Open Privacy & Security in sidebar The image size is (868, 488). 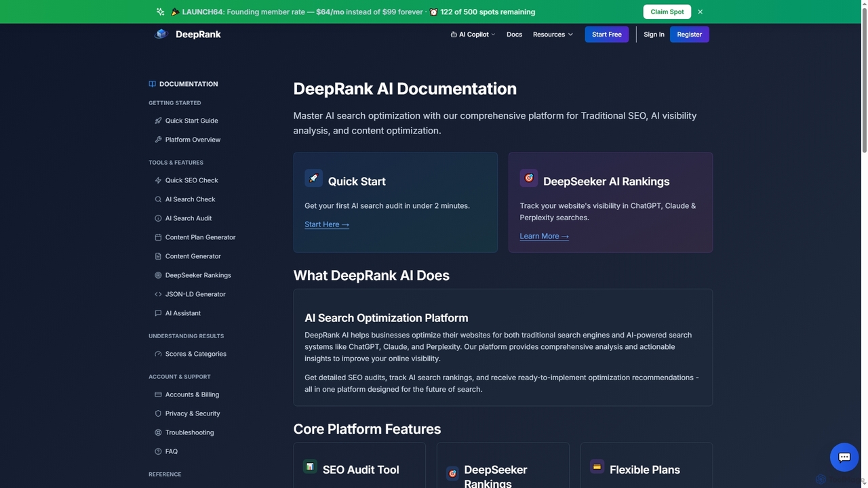tap(193, 413)
